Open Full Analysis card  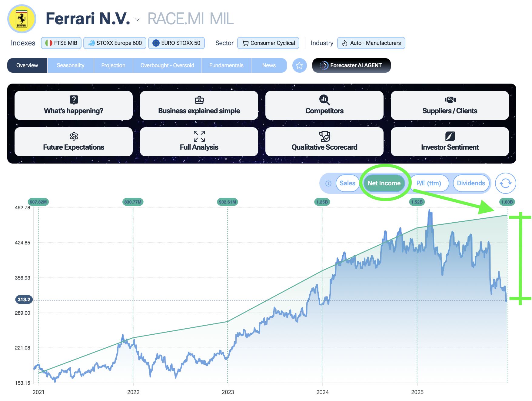[x=199, y=142]
